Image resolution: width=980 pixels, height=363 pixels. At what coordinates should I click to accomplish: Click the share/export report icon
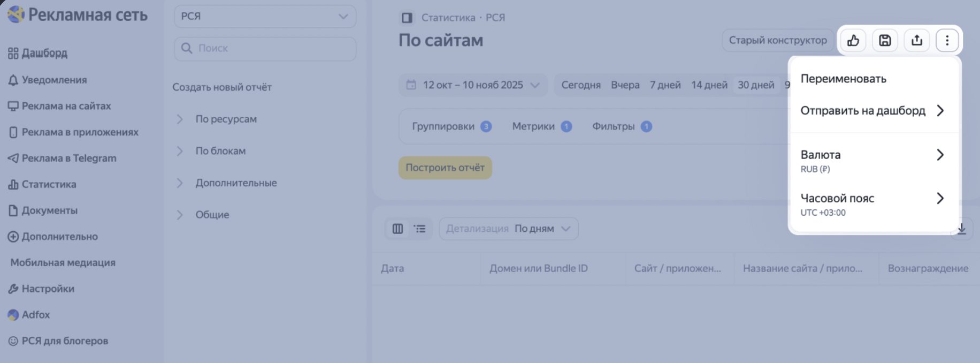(916, 40)
